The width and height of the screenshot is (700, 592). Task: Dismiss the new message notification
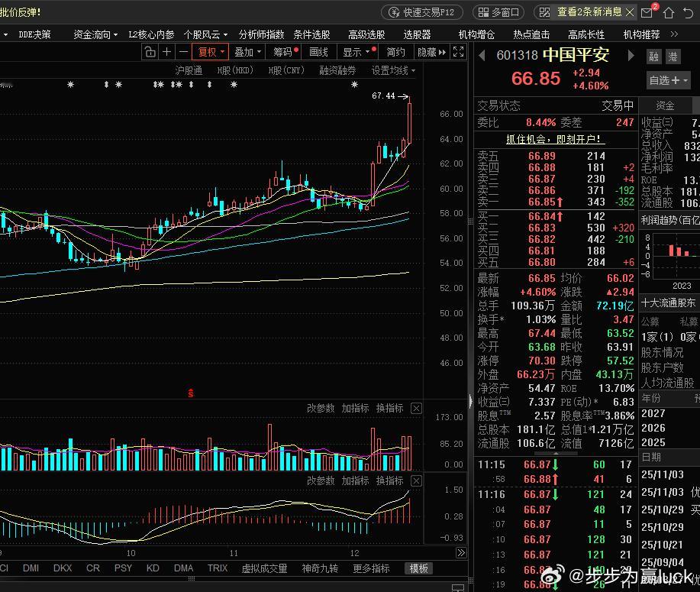(630, 12)
